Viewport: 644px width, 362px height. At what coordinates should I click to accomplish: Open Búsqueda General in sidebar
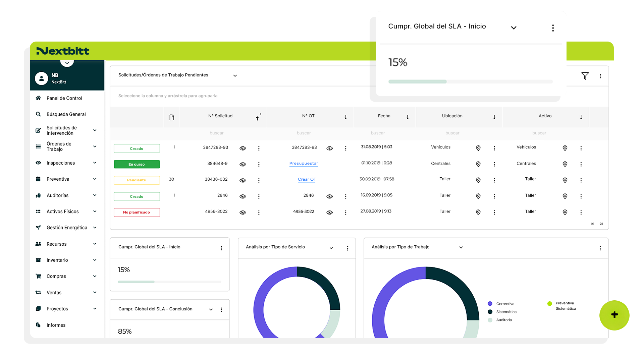tap(66, 114)
